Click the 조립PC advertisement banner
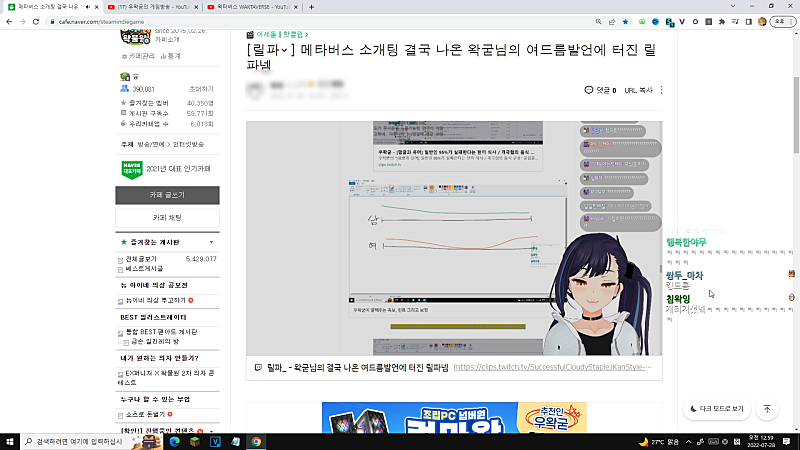 point(454,417)
